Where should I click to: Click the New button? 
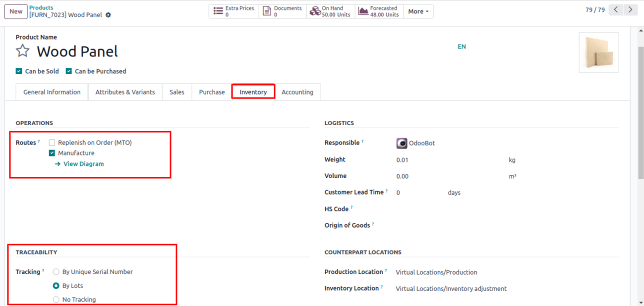(x=16, y=11)
